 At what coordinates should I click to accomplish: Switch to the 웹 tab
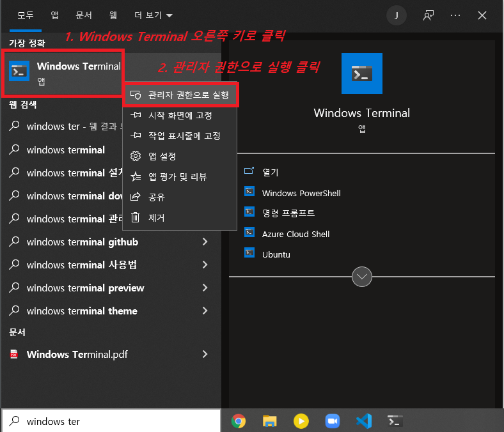pyautogui.click(x=113, y=15)
